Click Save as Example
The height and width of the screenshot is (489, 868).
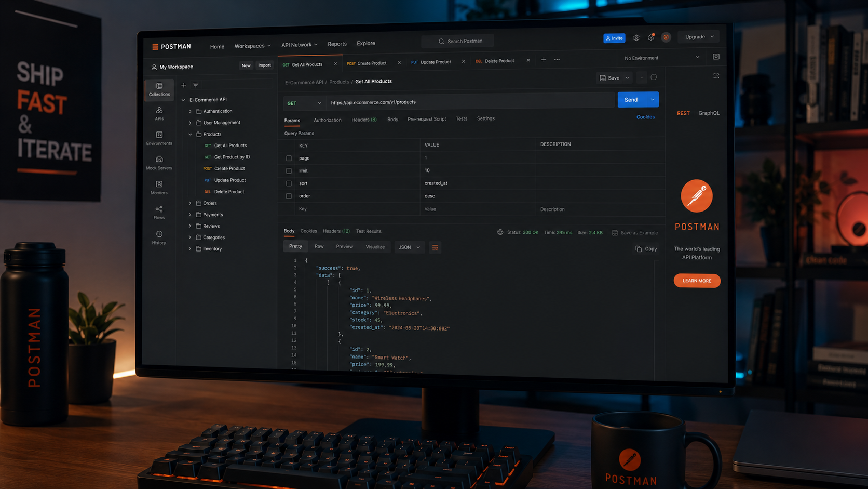coord(635,233)
